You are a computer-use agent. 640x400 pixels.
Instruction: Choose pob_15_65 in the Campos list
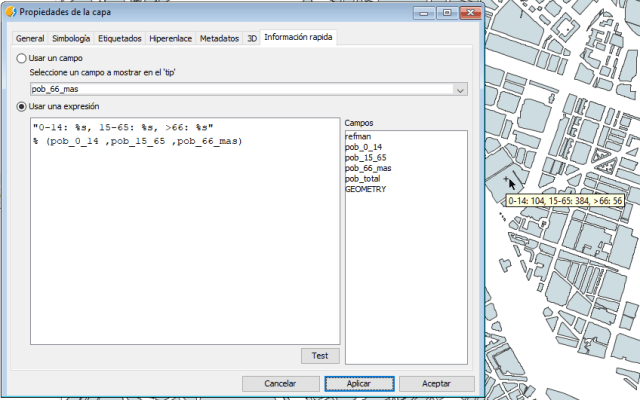pyautogui.click(x=366, y=157)
